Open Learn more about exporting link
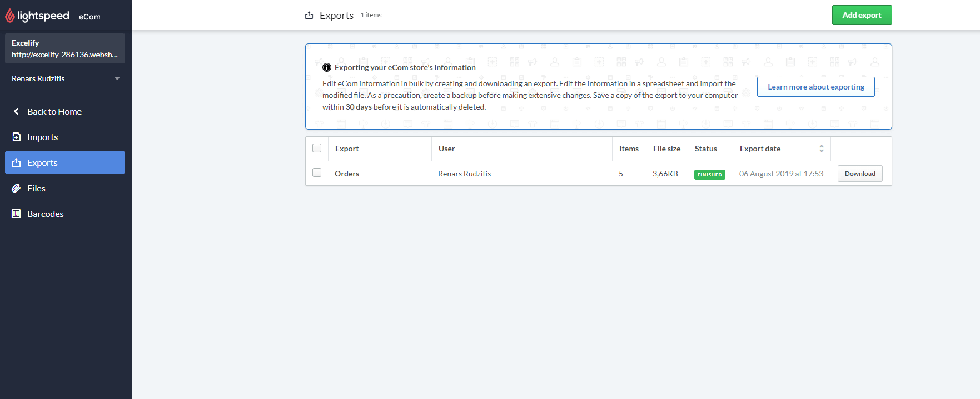Viewport: 980px width, 399px height. pyautogui.click(x=815, y=87)
